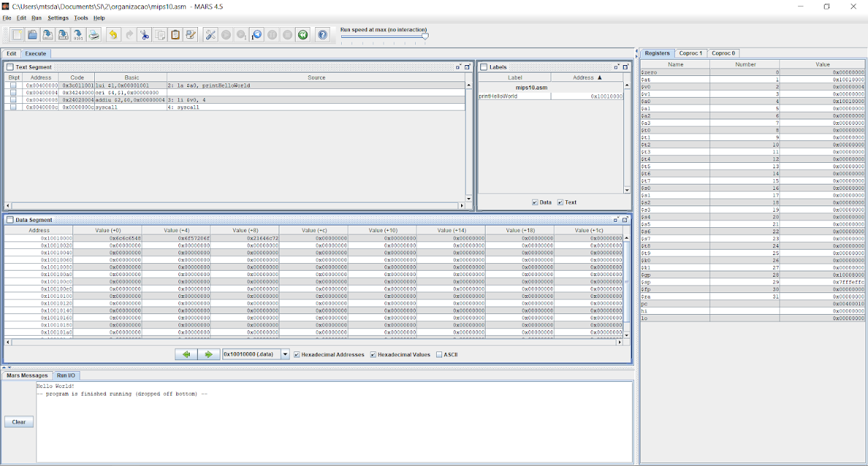Switch to the Mars Messages tab
868x466 pixels.
pos(27,375)
